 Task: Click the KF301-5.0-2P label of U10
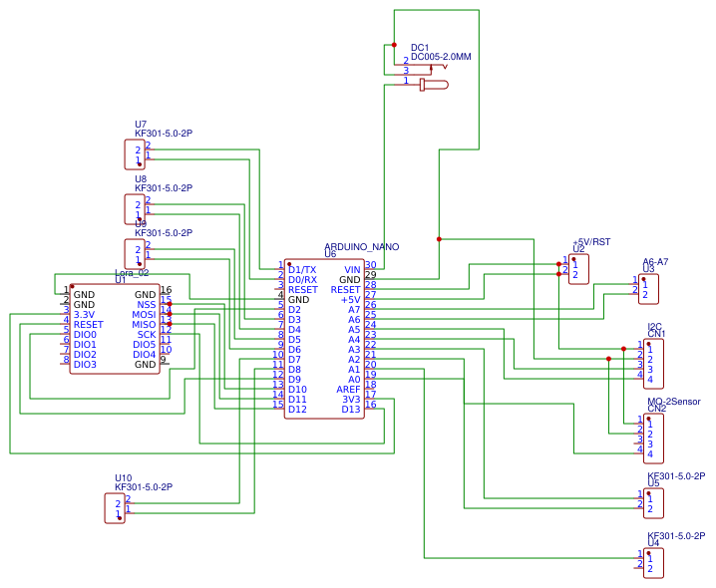144,487
